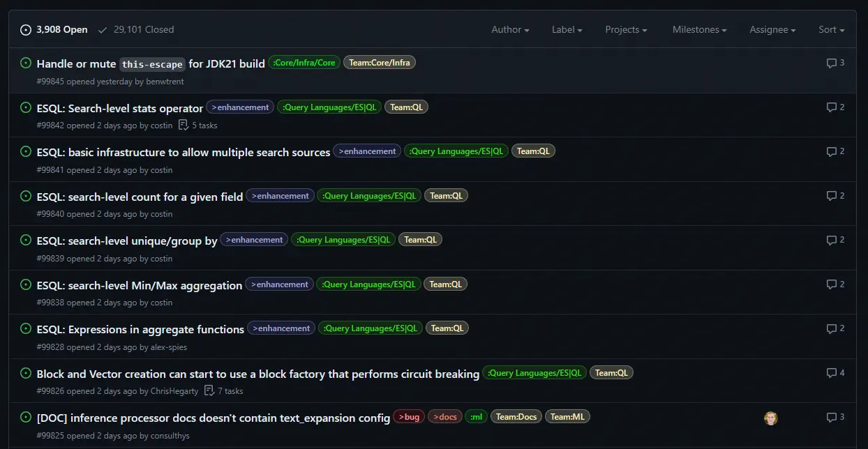
Task: Switch to the 29,101 Closed issues
Action: pyautogui.click(x=136, y=29)
